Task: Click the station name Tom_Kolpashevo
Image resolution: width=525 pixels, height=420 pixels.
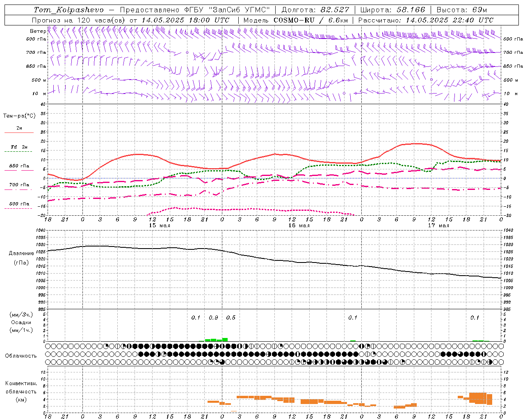Action: tap(69, 10)
